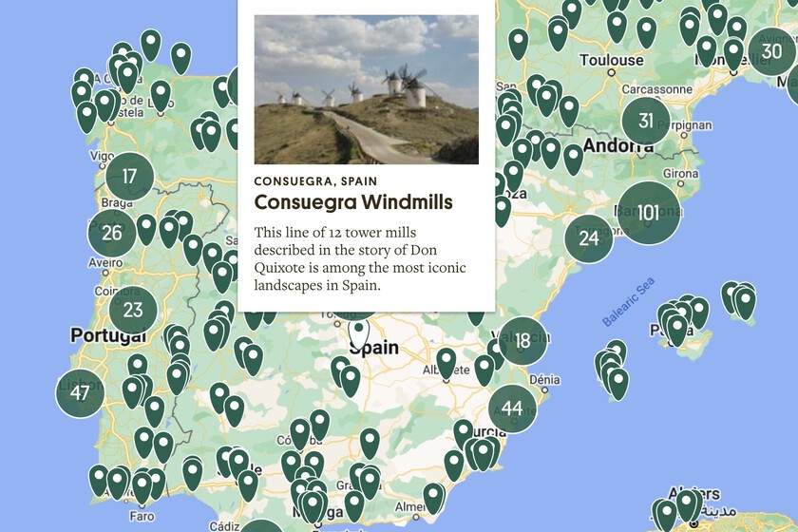Click the Braga city label
This screenshot has height=532, width=798.
coord(117,202)
